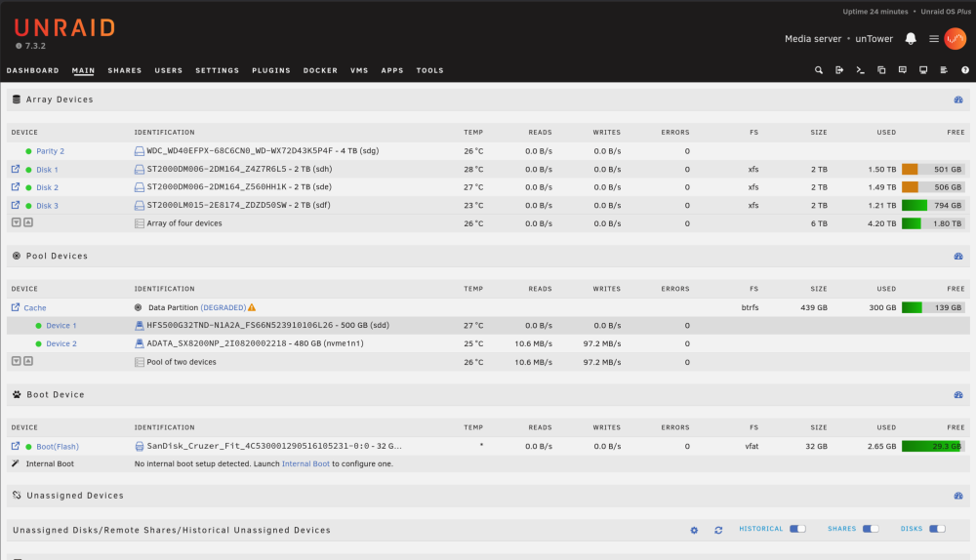976x560 pixels.
Task: Open Cache pool settings link
Action: [x=35, y=307]
